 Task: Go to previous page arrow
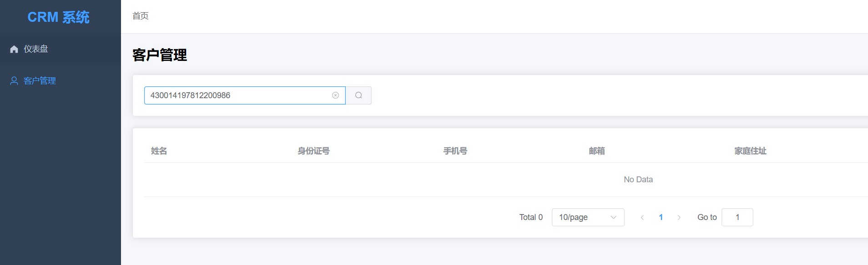[642, 217]
